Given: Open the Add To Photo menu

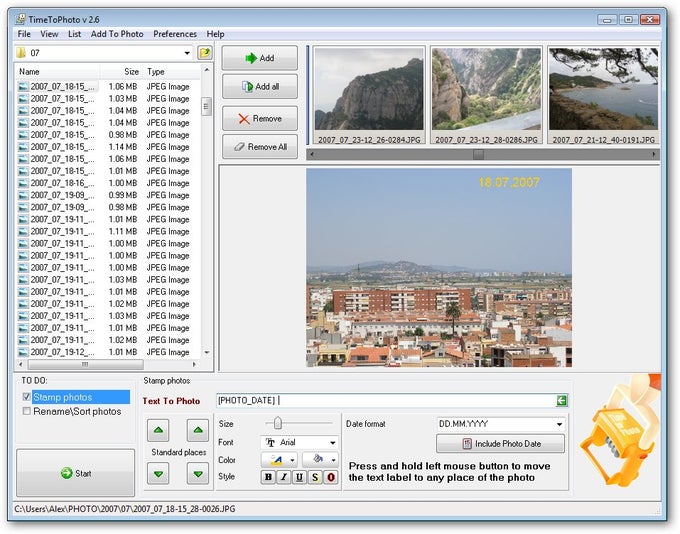Looking at the screenshot, I should coord(117,34).
